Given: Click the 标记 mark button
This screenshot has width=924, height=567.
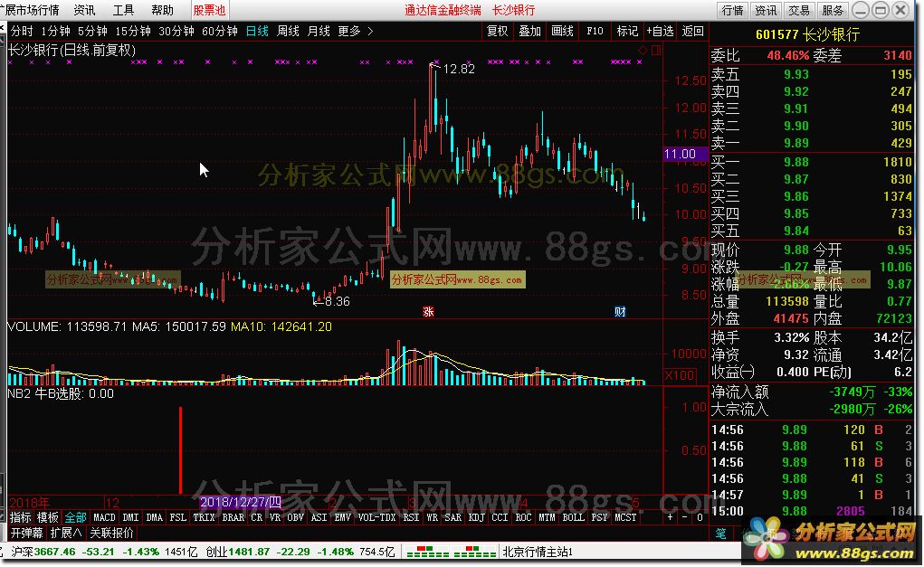Looking at the screenshot, I should pyautogui.click(x=627, y=32).
